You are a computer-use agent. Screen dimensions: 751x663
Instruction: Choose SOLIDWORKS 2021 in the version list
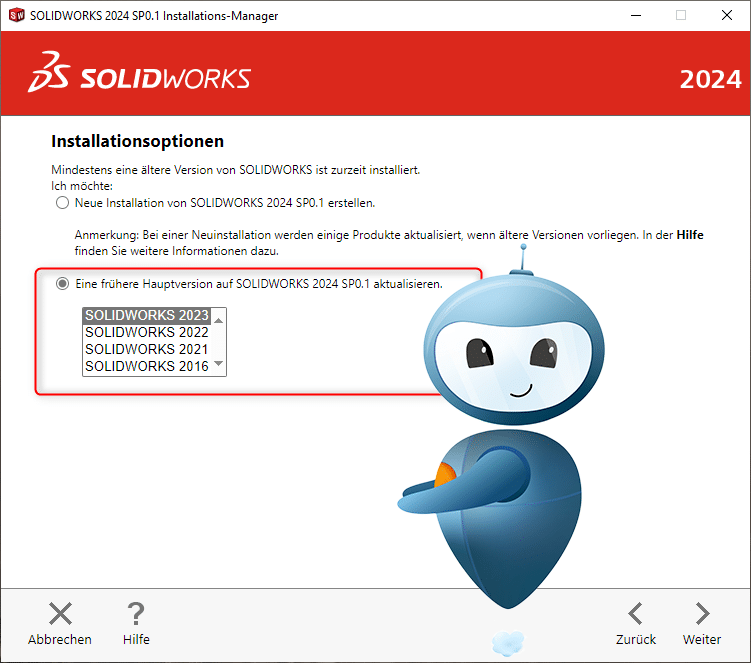point(147,349)
